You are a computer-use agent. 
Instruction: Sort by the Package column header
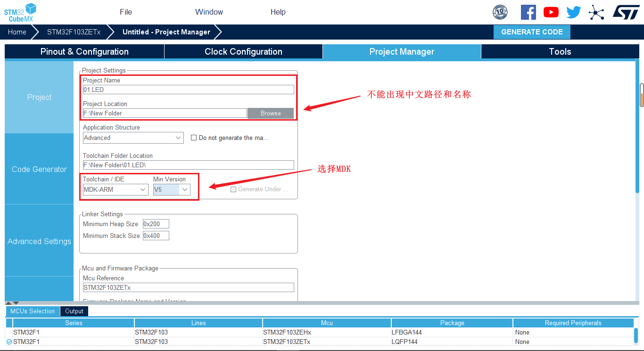452,323
